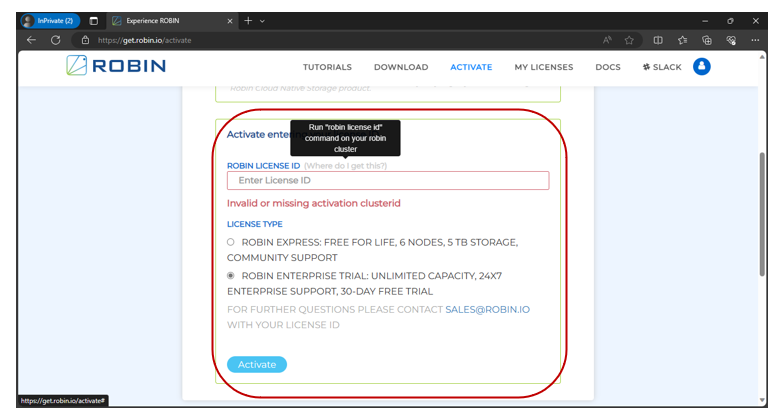Click the Enter License ID field
Viewport: 778px width, 417px height.
(x=388, y=180)
